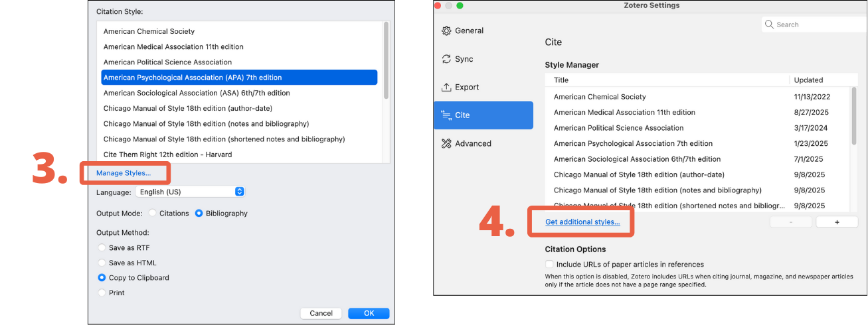Click Manage Styles link
Screen dimensions: 868x325
click(x=124, y=173)
